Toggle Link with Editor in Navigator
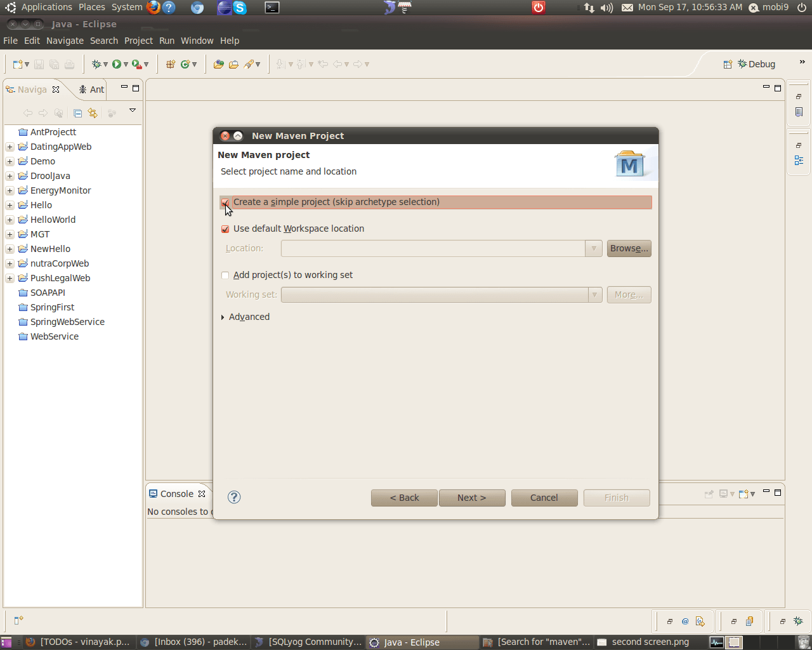812x650 pixels. tap(93, 112)
